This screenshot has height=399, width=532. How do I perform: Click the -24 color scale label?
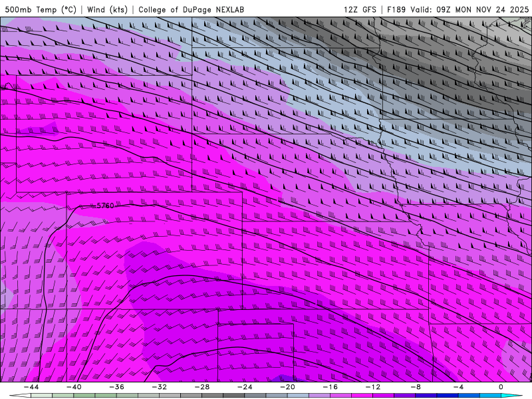(x=245, y=387)
